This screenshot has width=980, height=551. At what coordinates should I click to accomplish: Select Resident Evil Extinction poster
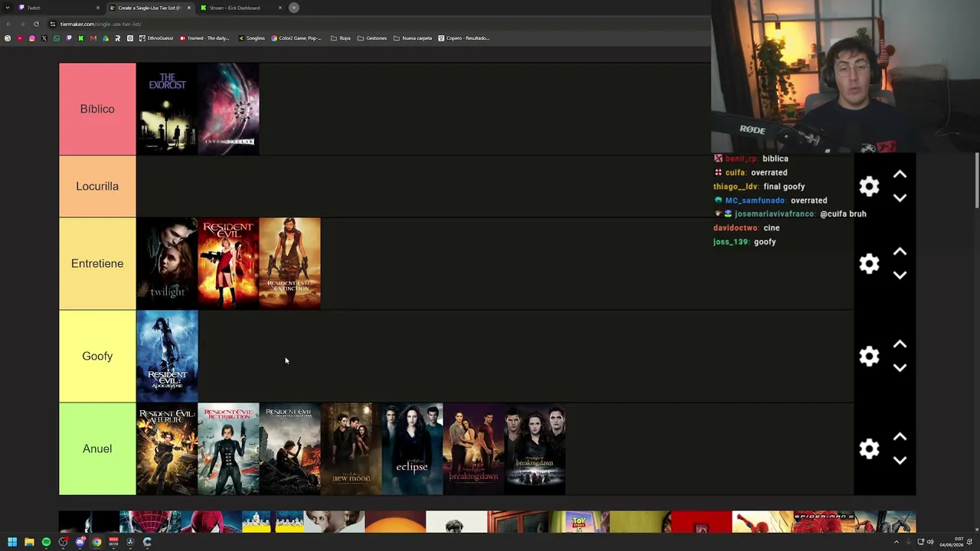point(289,263)
